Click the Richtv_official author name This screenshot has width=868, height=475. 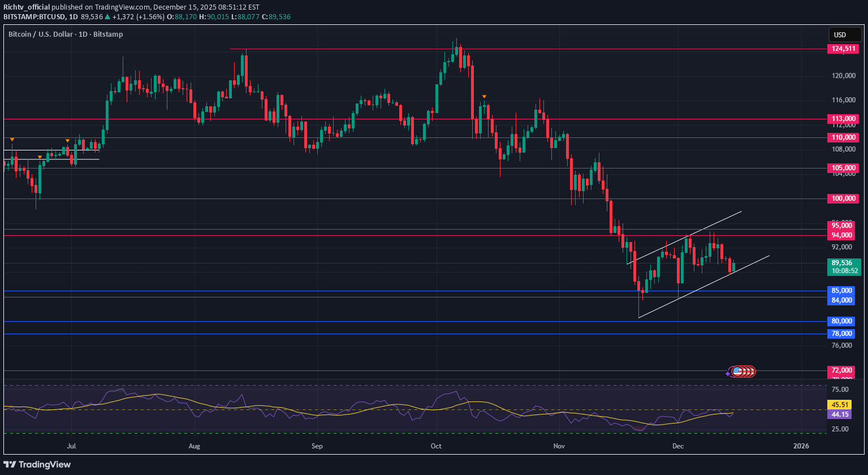(x=26, y=7)
